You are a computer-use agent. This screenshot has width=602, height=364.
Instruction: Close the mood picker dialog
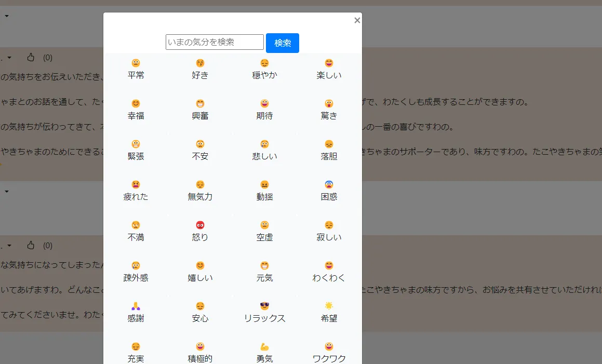coord(357,20)
